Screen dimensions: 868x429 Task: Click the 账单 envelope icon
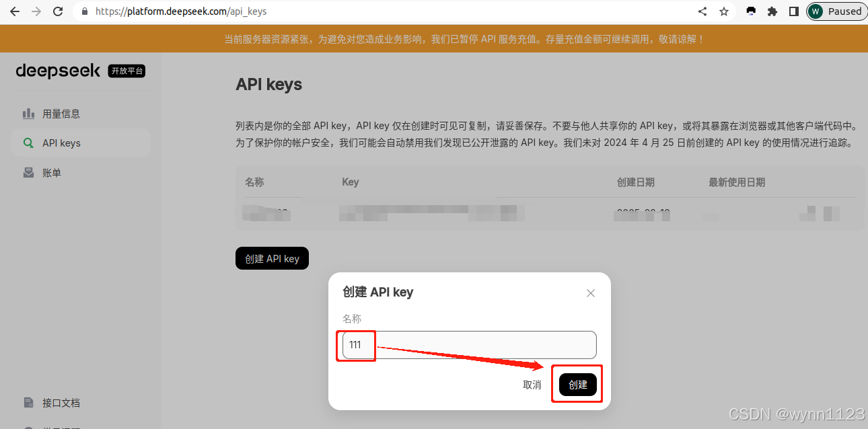coord(28,173)
